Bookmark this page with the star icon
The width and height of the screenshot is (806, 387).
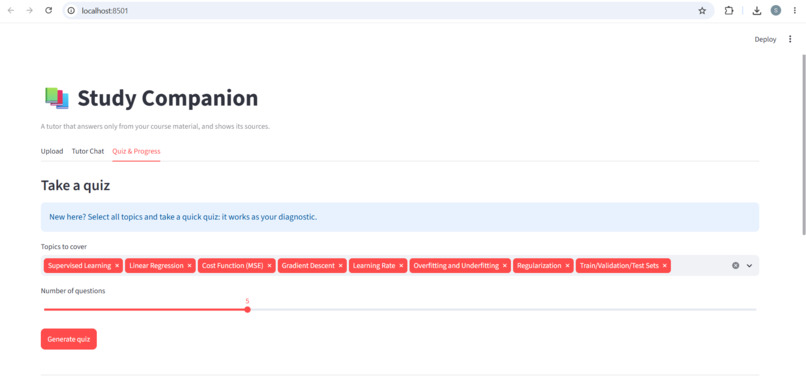pyautogui.click(x=702, y=10)
